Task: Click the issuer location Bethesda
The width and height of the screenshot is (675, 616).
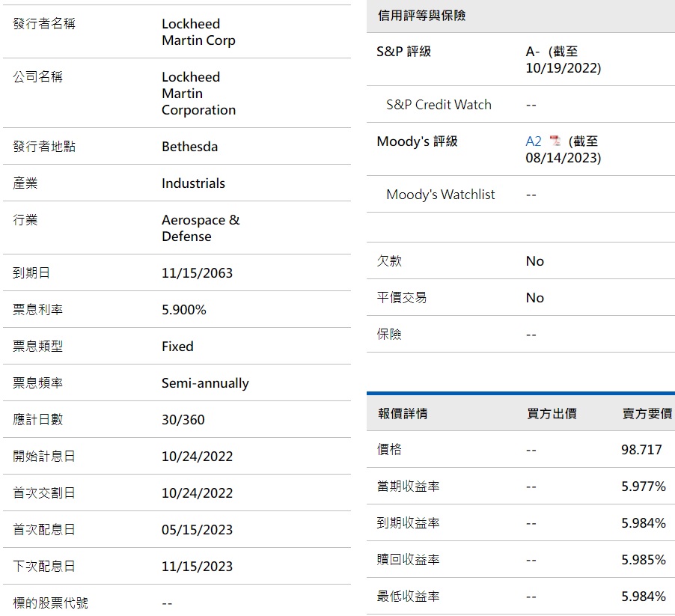Action: pos(189,147)
